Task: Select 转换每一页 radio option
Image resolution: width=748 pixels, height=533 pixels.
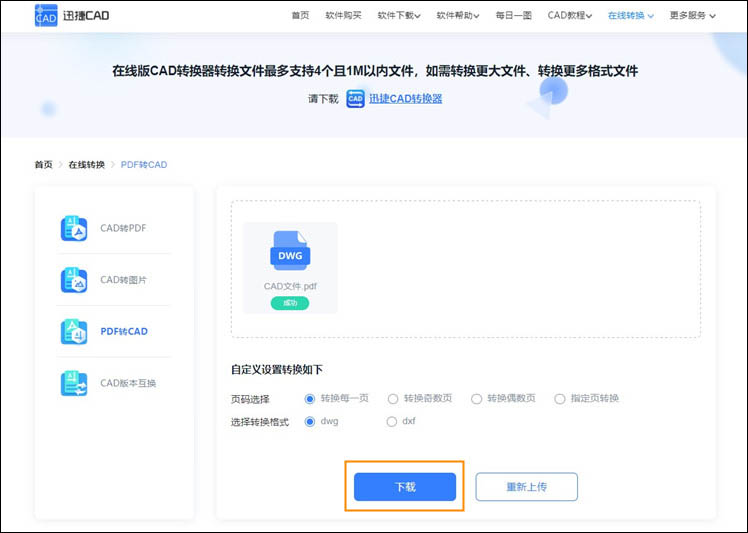Action: (x=310, y=398)
